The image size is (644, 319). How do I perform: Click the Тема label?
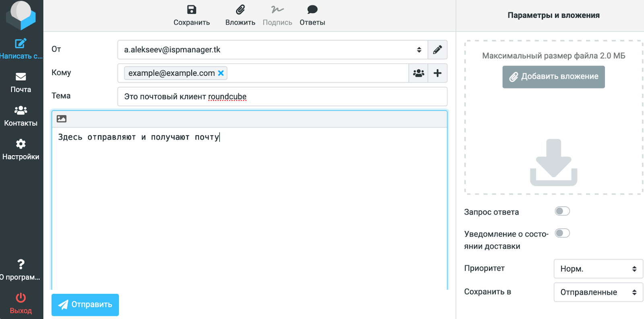click(x=61, y=96)
